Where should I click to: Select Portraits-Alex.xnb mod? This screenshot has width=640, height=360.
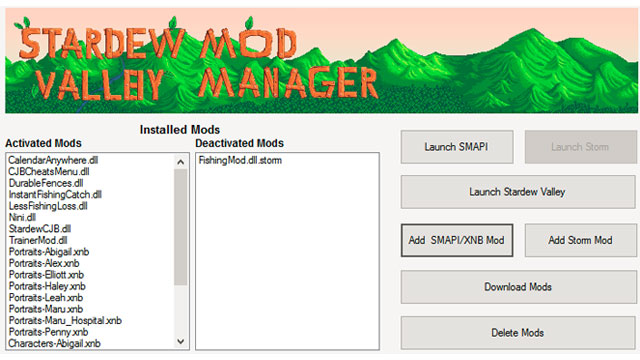(44, 263)
